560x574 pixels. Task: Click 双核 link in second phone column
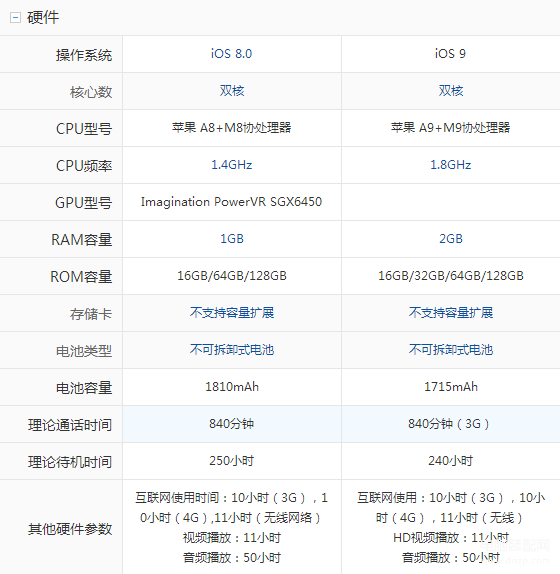click(x=451, y=91)
